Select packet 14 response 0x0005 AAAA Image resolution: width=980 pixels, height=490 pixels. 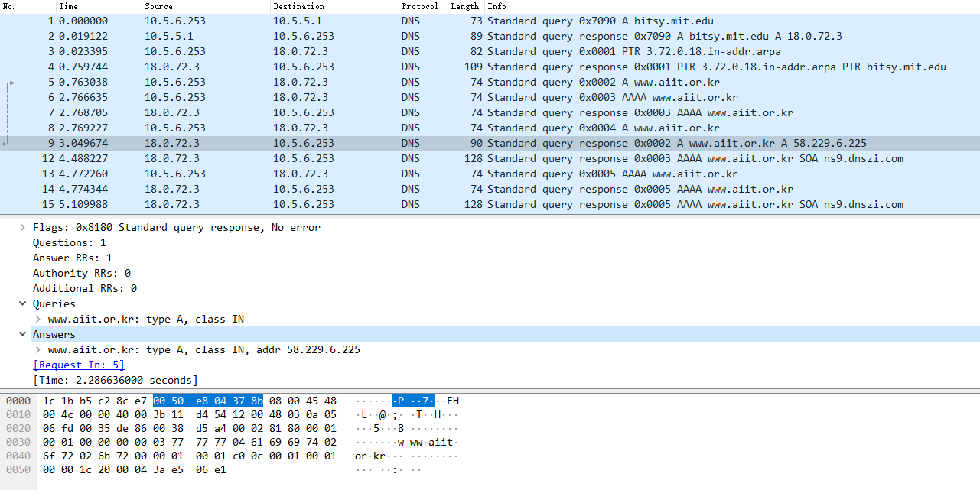coord(490,189)
